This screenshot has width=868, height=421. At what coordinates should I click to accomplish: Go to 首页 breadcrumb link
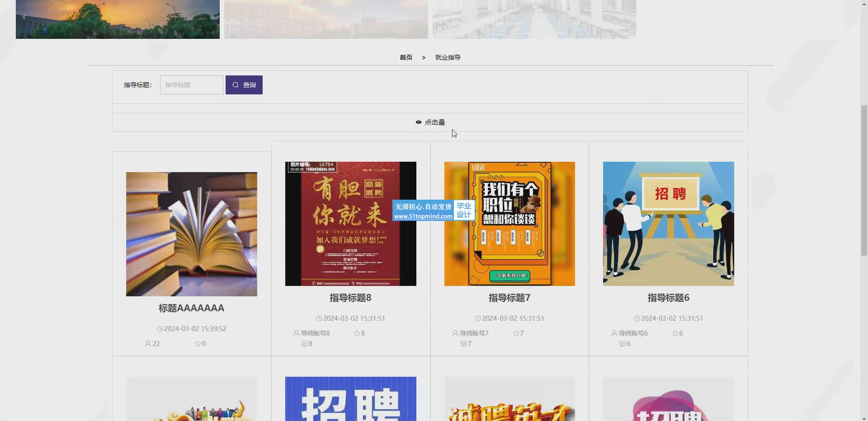(x=406, y=57)
